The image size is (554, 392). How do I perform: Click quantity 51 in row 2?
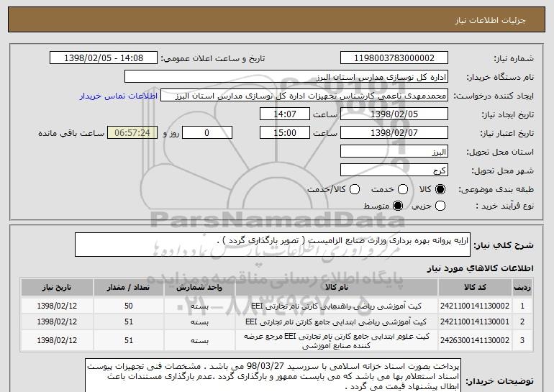(129, 322)
